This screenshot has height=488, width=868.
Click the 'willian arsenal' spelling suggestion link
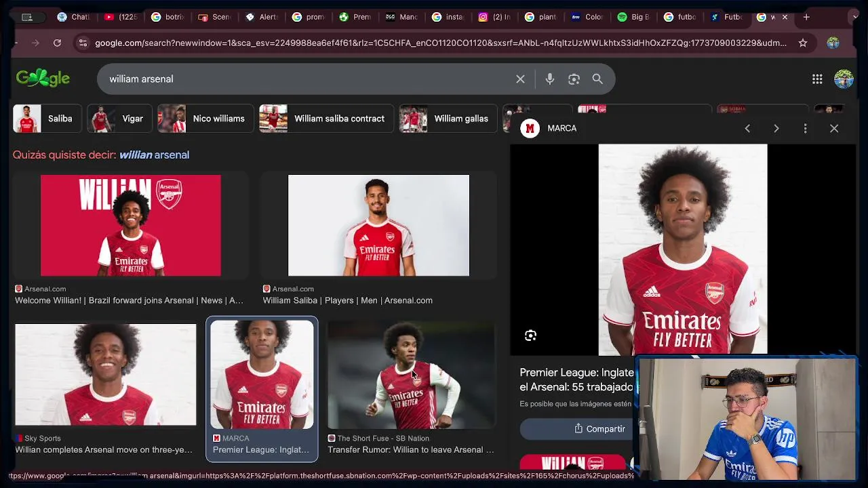pyautogui.click(x=154, y=155)
